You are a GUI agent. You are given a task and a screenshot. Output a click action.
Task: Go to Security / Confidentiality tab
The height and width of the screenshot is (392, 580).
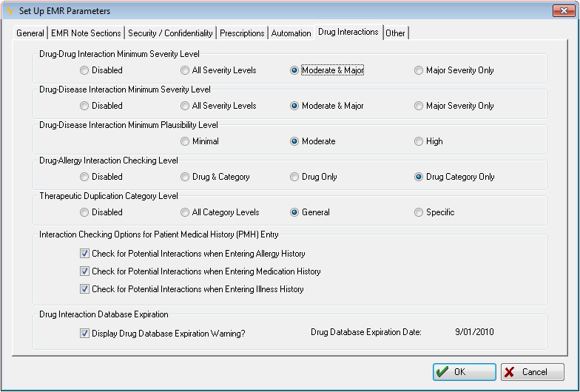[170, 33]
